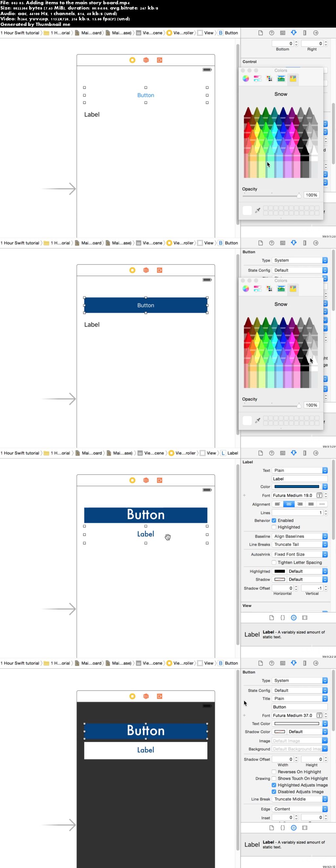Toggle Enabled behavior checkbox in Label inspector
336x868 pixels.
point(274,520)
